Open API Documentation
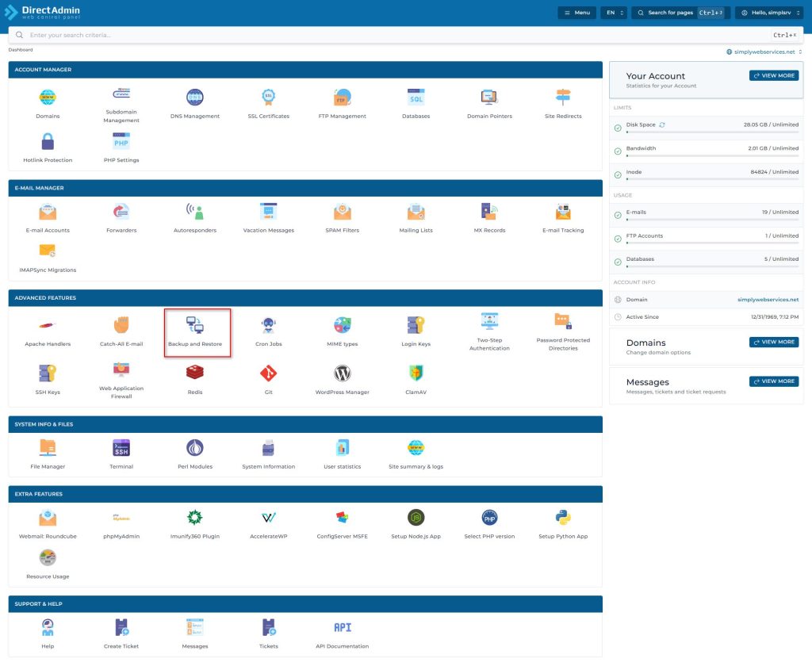The height and width of the screenshot is (670, 812). (x=343, y=634)
